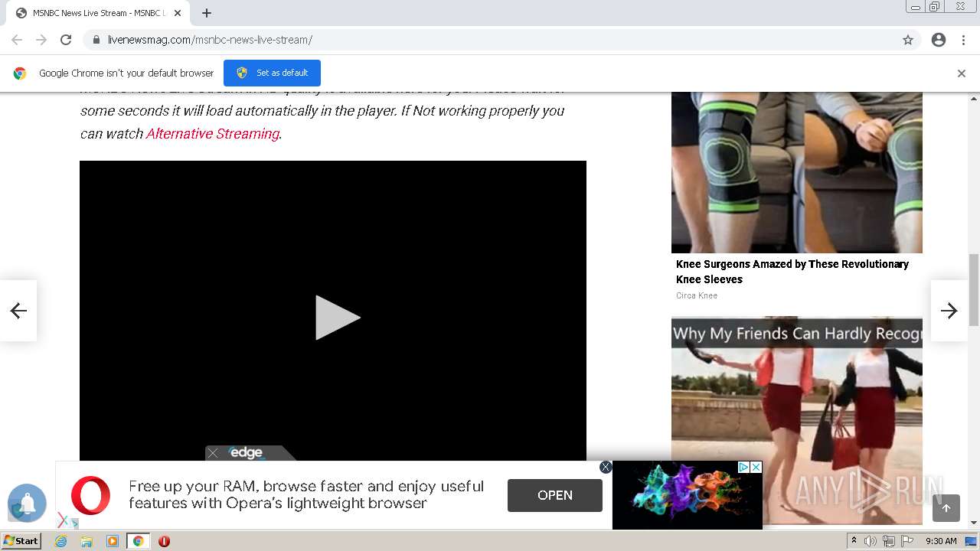980x551 pixels.
Task: Click the browser forward arrow
Action: point(41,40)
